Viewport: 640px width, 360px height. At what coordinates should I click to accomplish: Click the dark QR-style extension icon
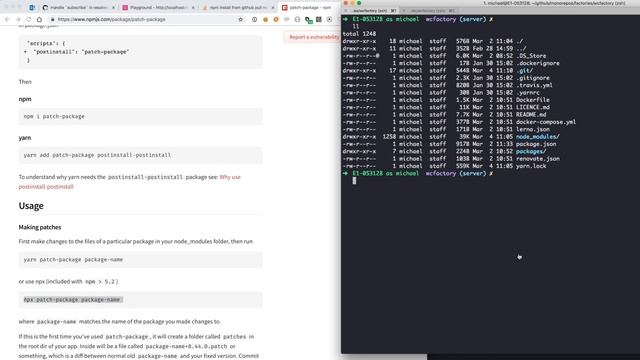coord(319,19)
